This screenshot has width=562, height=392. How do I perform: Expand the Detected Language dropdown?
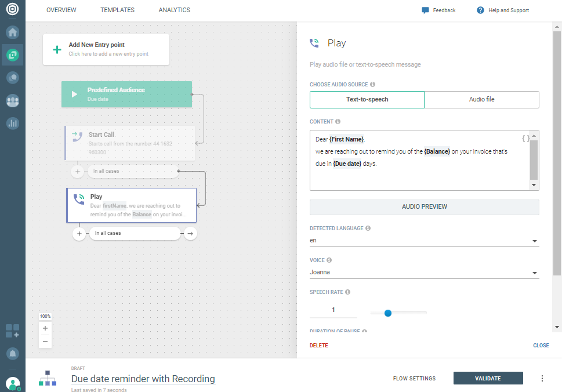click(x=534, y=241)
